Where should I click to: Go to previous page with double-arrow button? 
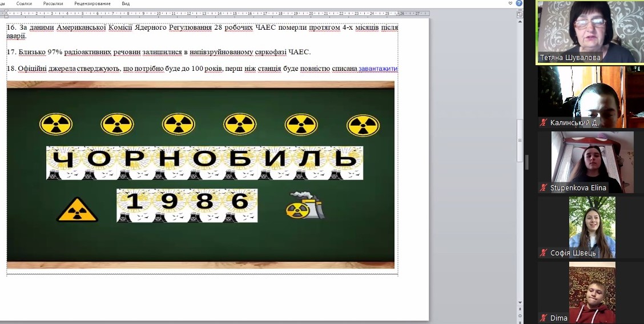(520, 310)
